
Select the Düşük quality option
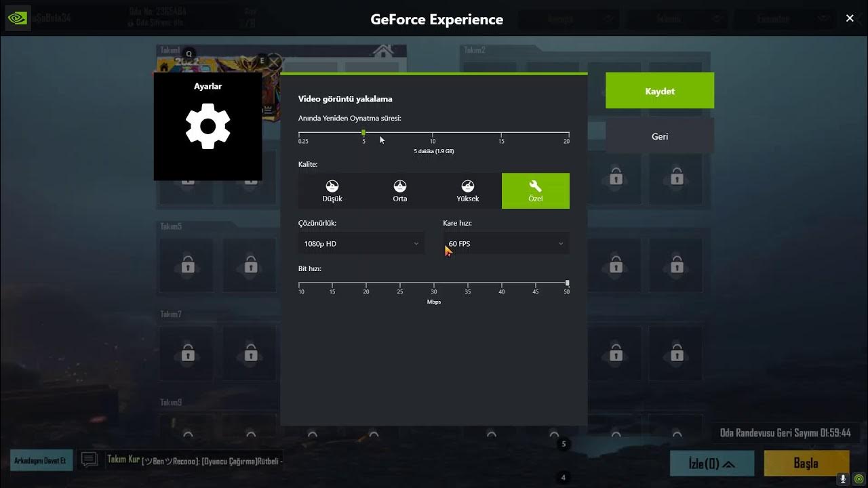332,190
